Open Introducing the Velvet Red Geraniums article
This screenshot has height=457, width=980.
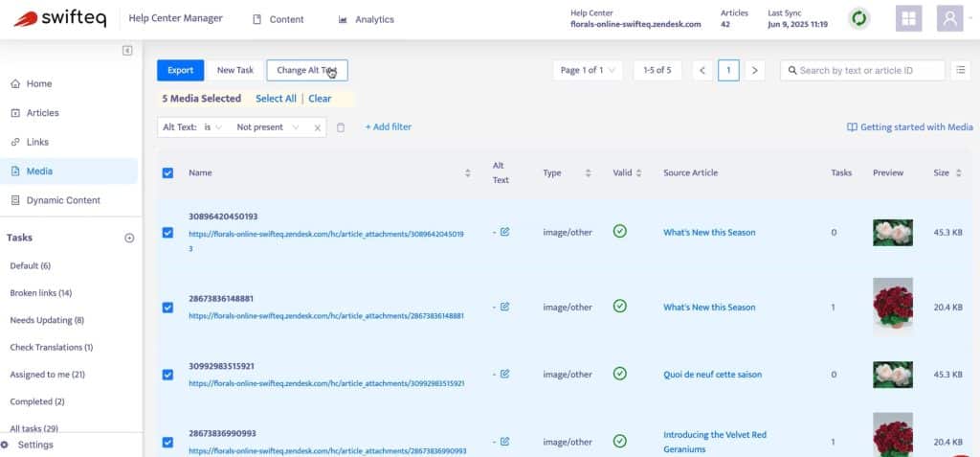714,442
